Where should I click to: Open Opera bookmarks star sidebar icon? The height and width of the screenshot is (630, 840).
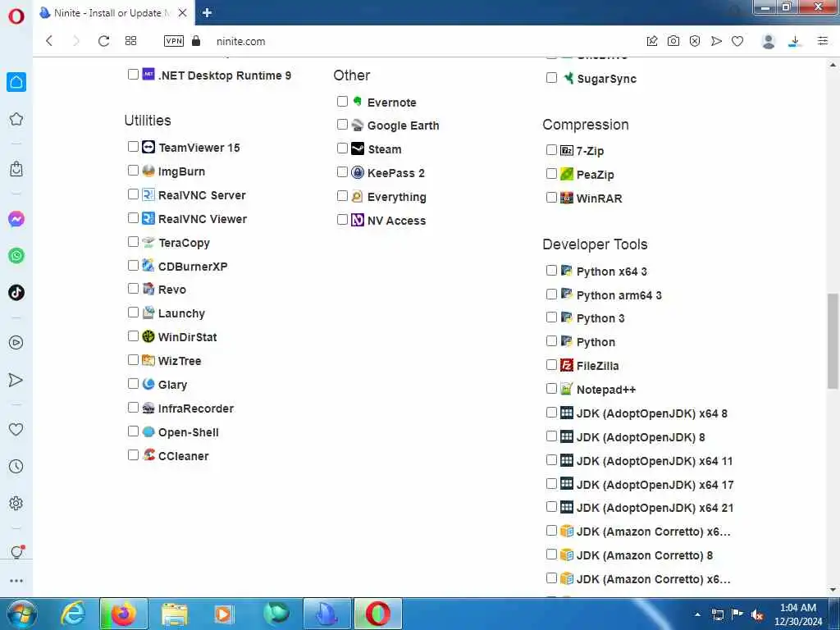[16, 119]
